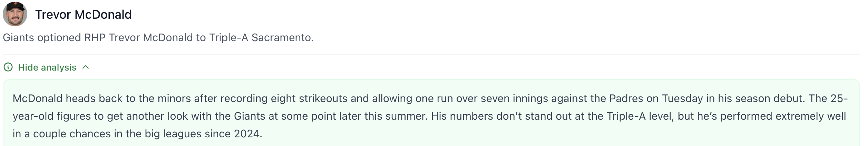Open Trevor McDonald's player headshot

point(15,14)
